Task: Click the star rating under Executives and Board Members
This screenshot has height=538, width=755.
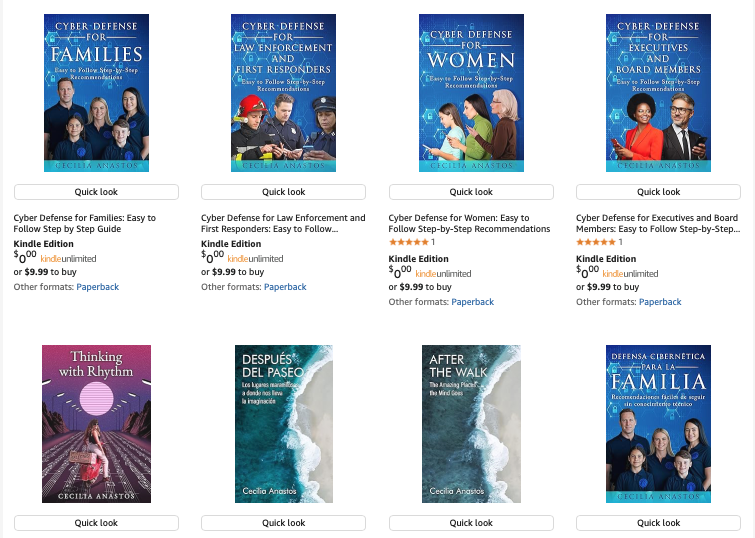Action: [x=596, y=242]
